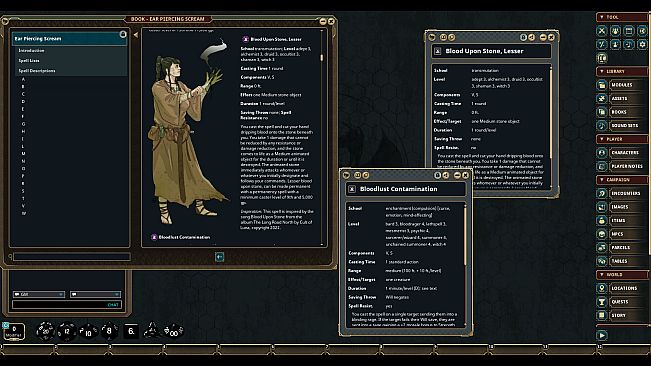
Task: Roll the d100 percentile die
Action: [173, 331]
